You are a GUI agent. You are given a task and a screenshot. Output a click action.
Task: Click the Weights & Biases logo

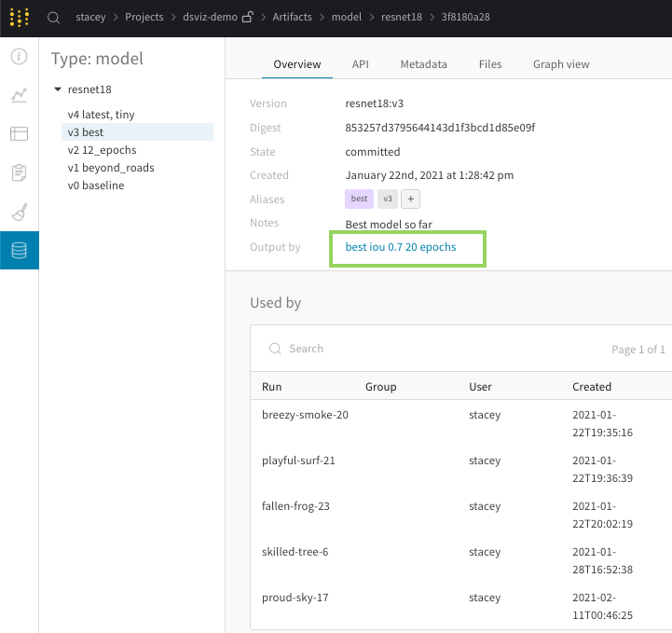pos(20,18)
